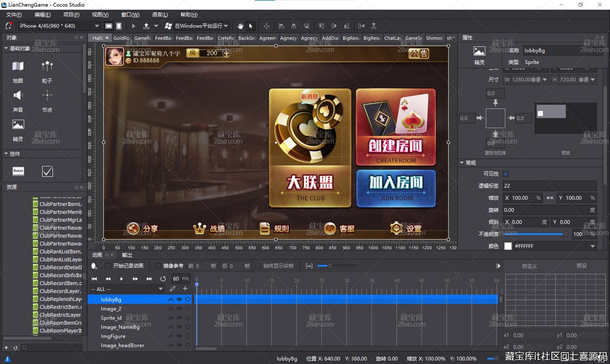This screenshot has width=610, height=364.
Task: Choose the Sound (声音) object icon
Action: coord(18,96)
